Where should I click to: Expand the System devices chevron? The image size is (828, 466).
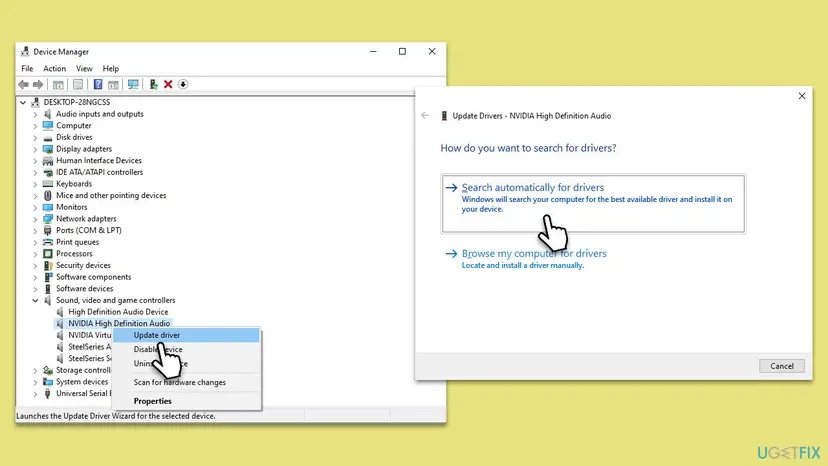coord(35,382)
